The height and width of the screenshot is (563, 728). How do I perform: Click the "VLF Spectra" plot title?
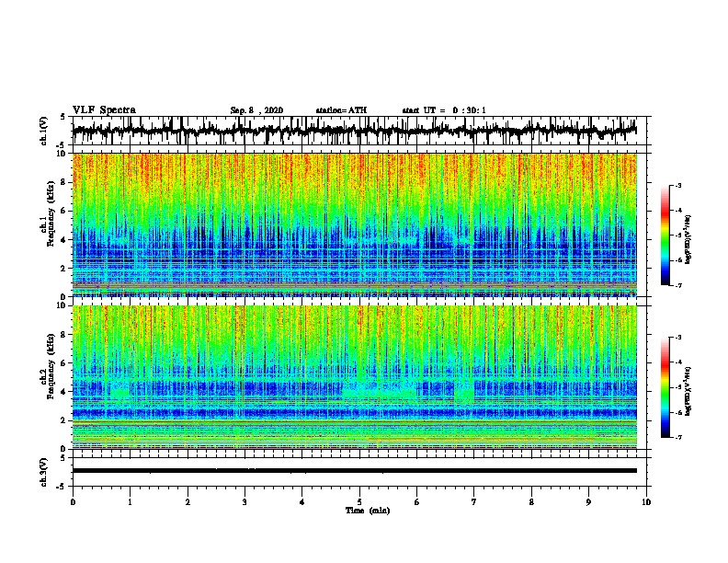104,110
